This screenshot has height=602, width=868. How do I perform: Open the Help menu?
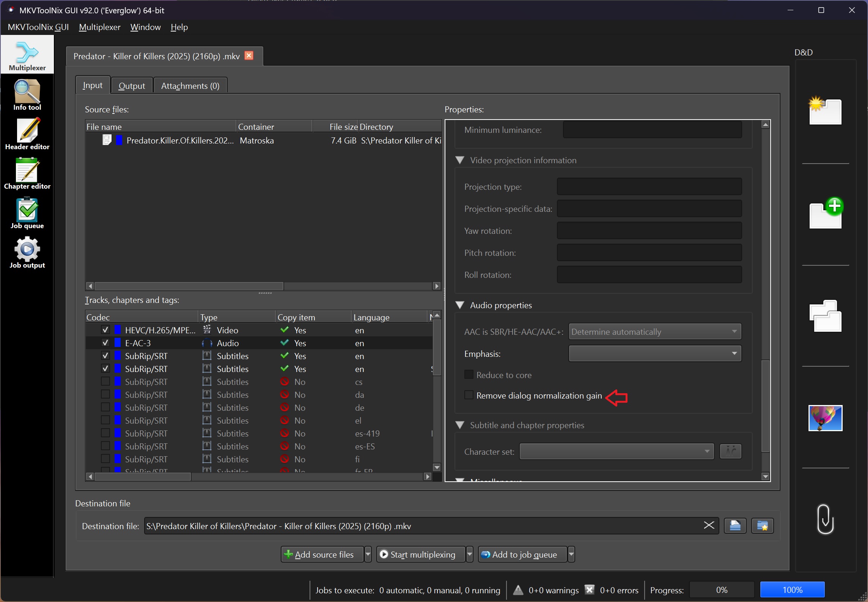[x=179, y=27]
